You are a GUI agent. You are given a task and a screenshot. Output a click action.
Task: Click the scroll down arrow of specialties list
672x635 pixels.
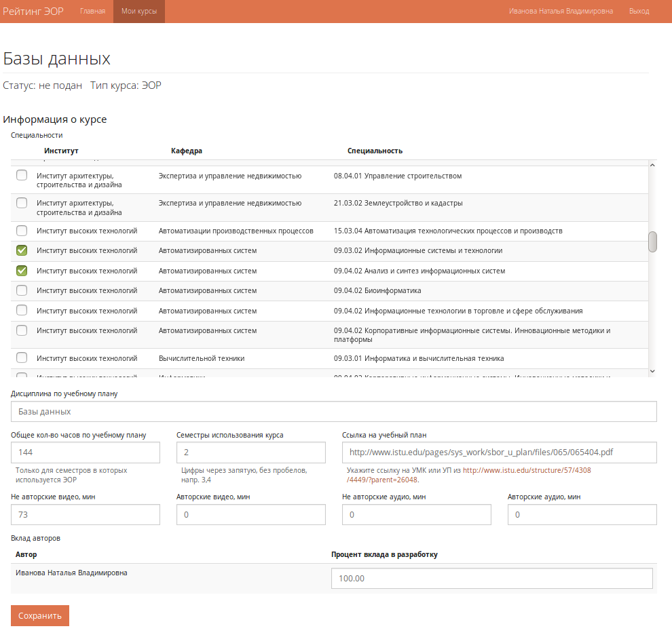(x=652, y=371)
